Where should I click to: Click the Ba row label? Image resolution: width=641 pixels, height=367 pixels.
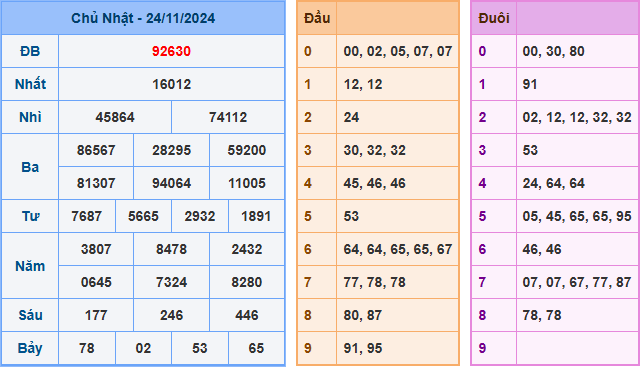(x=30, y=167)
